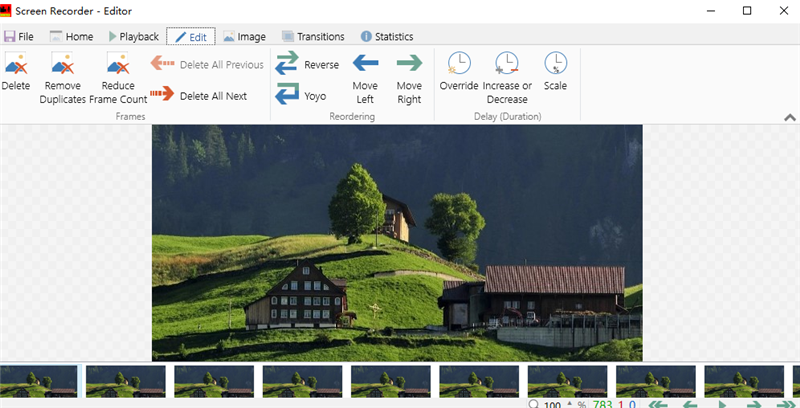Reverse the frame order
Screen dimensions: 800x408
coord(307,64)
